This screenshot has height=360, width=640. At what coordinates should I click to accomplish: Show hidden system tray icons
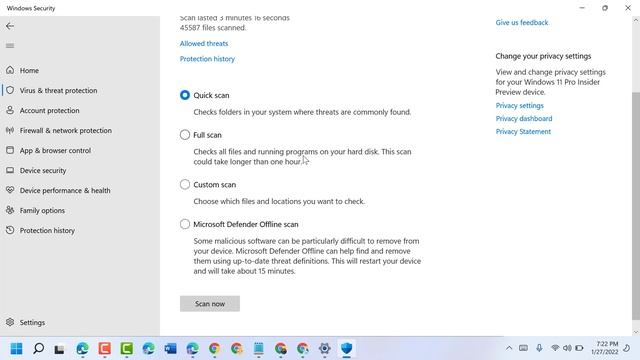coord(509,348)
